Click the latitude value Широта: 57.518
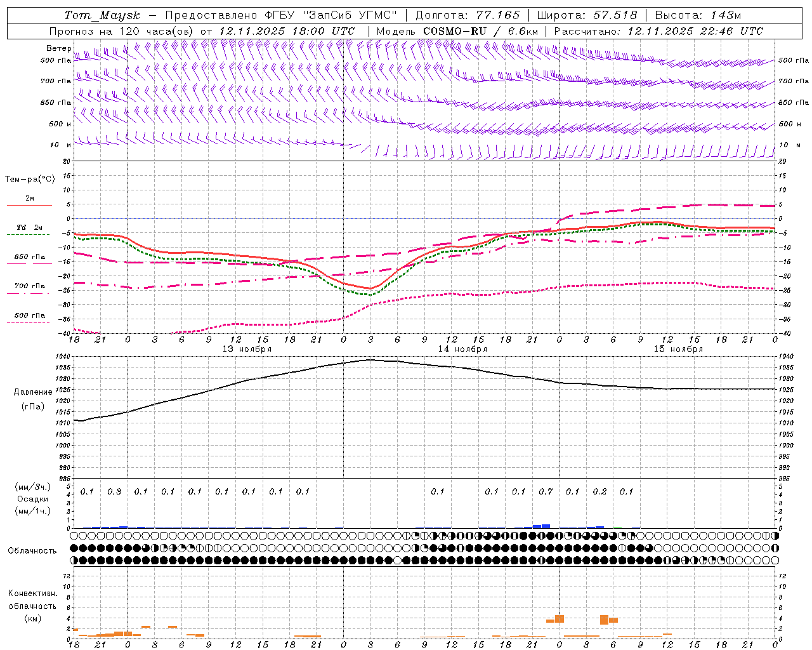This screenshot has width=812, height=650. pyautogui.click(x=587, y=15)
